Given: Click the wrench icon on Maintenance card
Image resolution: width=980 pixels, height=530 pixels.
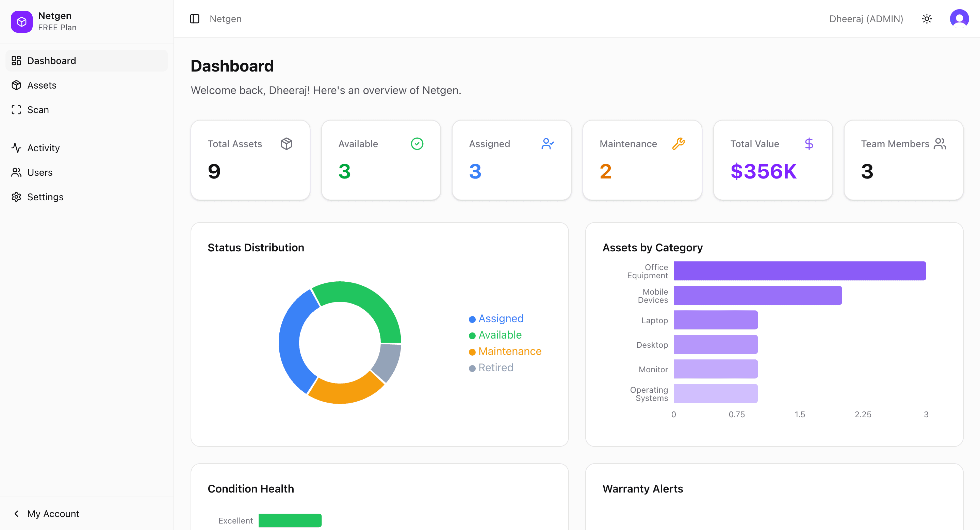Looking at the screenshot, I should [x=679, y=143].
